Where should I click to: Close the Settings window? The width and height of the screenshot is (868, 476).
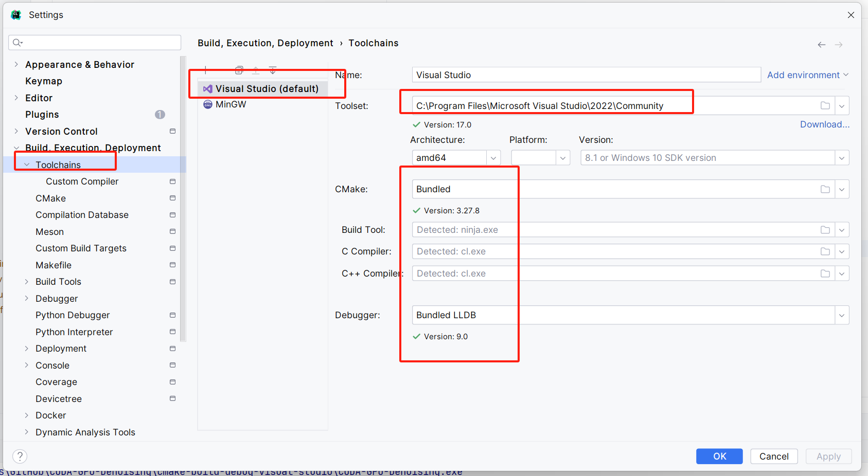click(x=851, y=15)
